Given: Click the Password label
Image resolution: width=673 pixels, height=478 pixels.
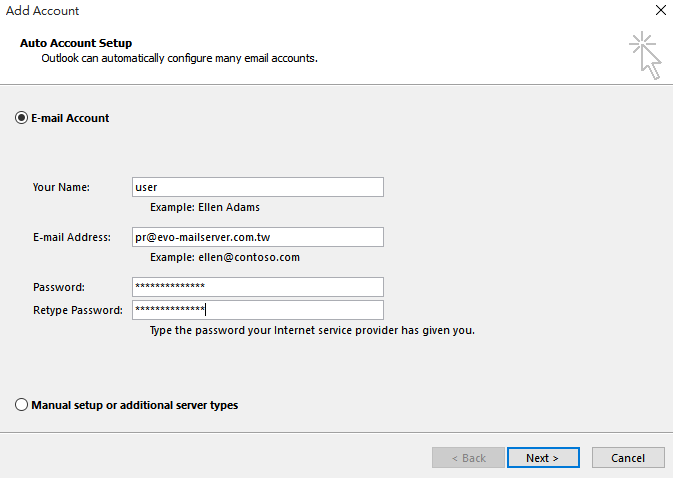Looking at the screenshot, I should (59, 287).
